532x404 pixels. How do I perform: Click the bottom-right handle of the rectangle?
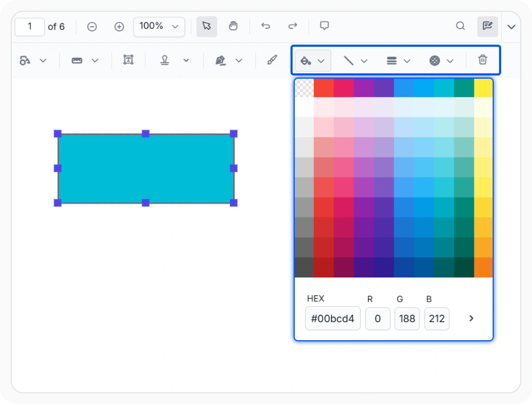[x=234, y=203]
